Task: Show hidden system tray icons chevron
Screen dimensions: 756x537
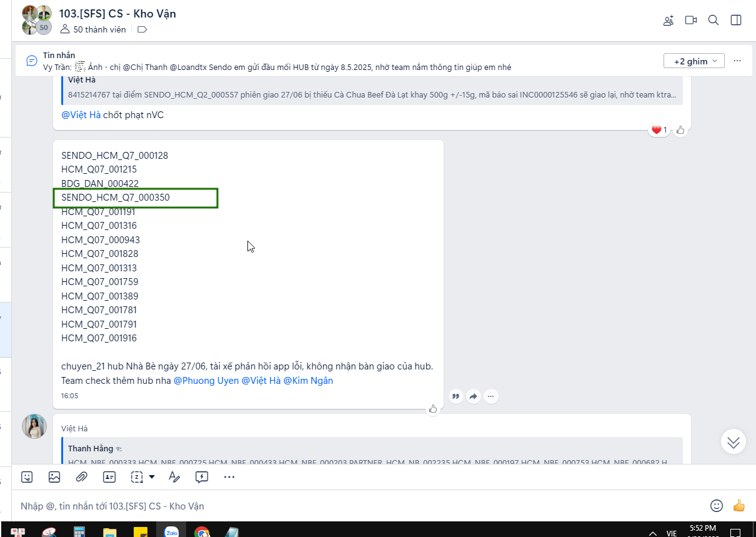Action: [x=653, y=533]
